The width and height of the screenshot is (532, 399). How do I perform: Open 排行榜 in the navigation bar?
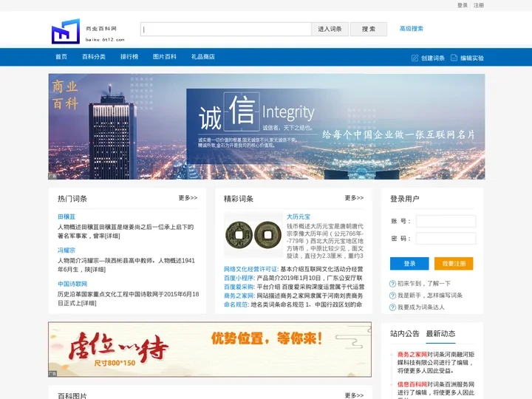129,57
